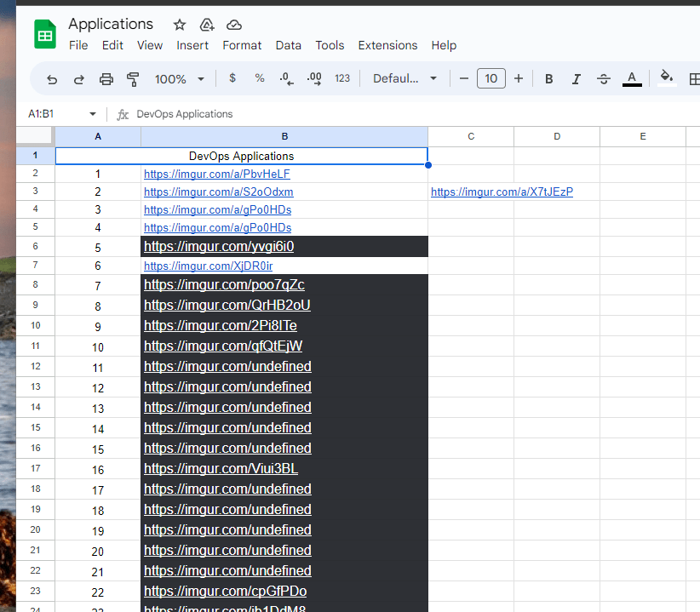Open link https://imgur.com/yvgi6i0

pos(219,246)
